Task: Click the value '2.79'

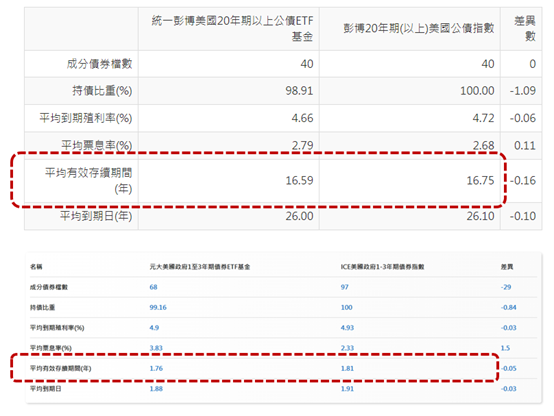Action: [x=302, y=145]
